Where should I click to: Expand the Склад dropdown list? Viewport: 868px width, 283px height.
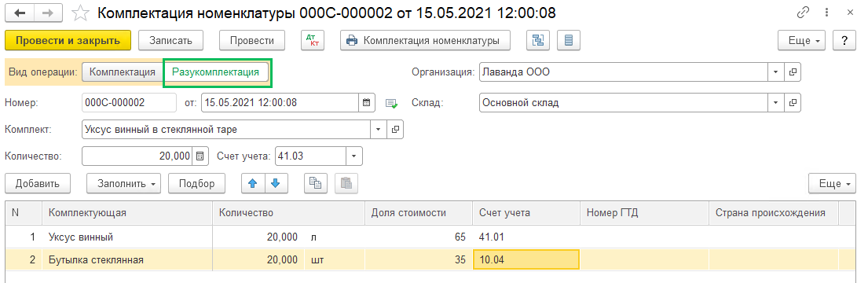[x=775, y=102]
